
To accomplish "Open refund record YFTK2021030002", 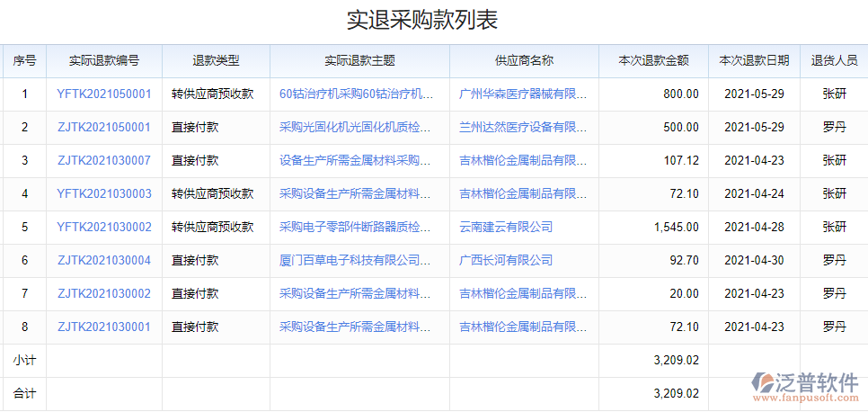I will [x=103, y=227].
